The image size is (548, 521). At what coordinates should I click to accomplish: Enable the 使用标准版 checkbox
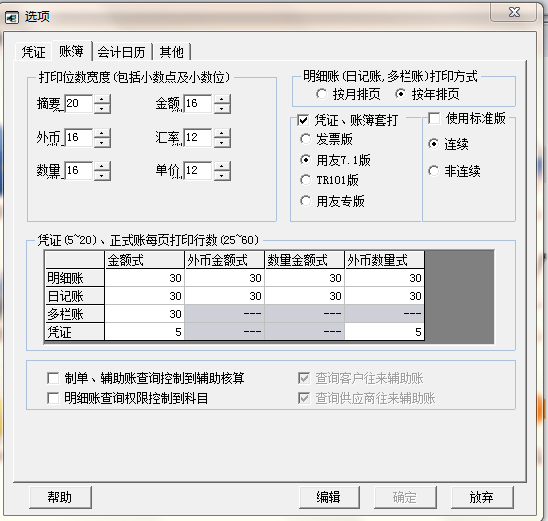pyautogui.click(x=434, y=118)
